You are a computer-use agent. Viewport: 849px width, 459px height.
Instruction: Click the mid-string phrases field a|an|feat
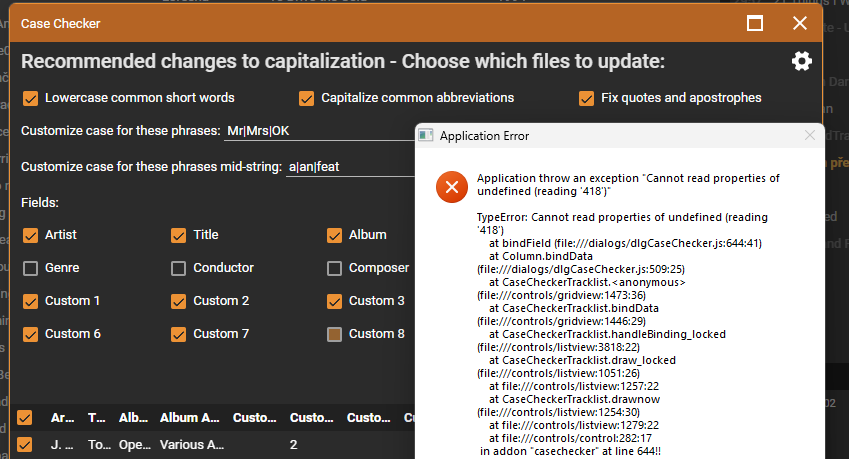click(350, 166)
